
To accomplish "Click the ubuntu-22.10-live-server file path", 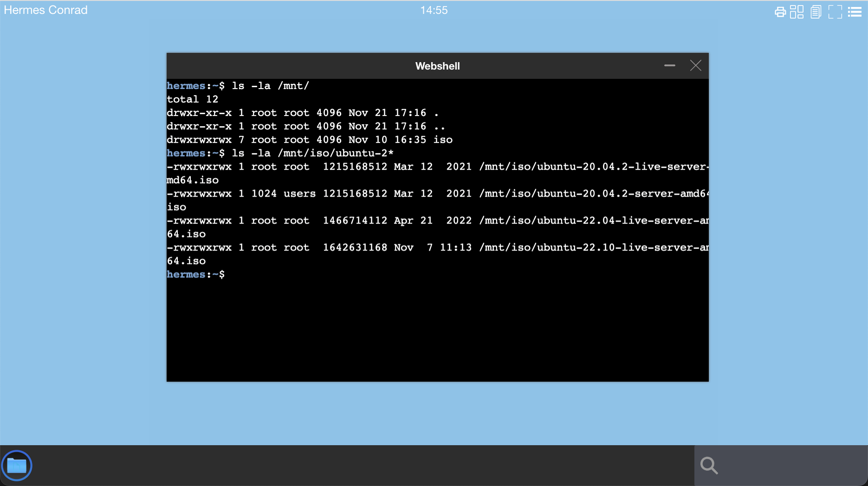I will click(594, 247).
